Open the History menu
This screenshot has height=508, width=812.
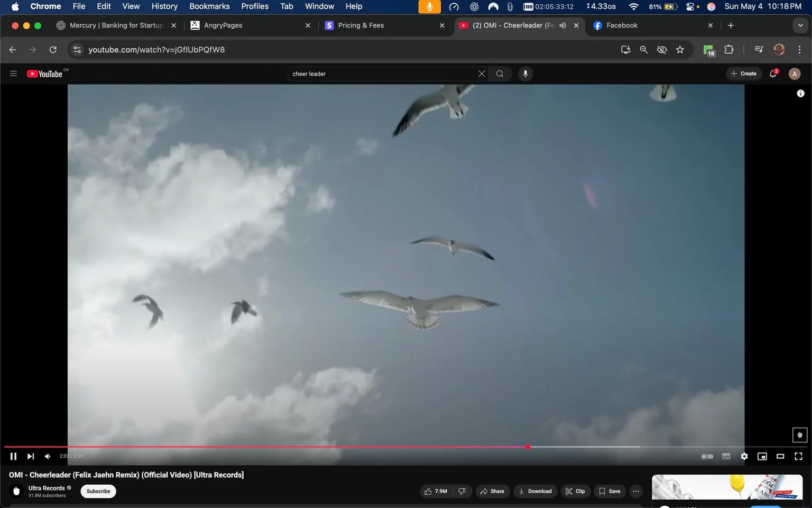164,6
